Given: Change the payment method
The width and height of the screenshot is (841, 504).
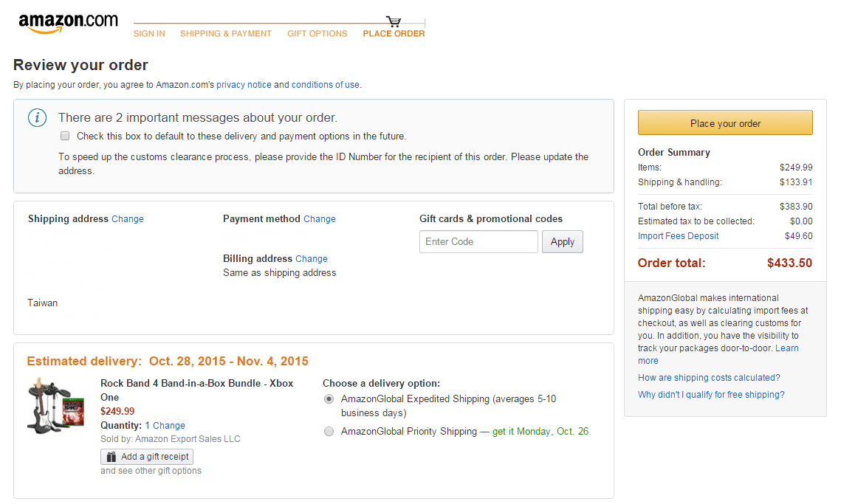Looking at the screenshot, I should coord(320,219).
